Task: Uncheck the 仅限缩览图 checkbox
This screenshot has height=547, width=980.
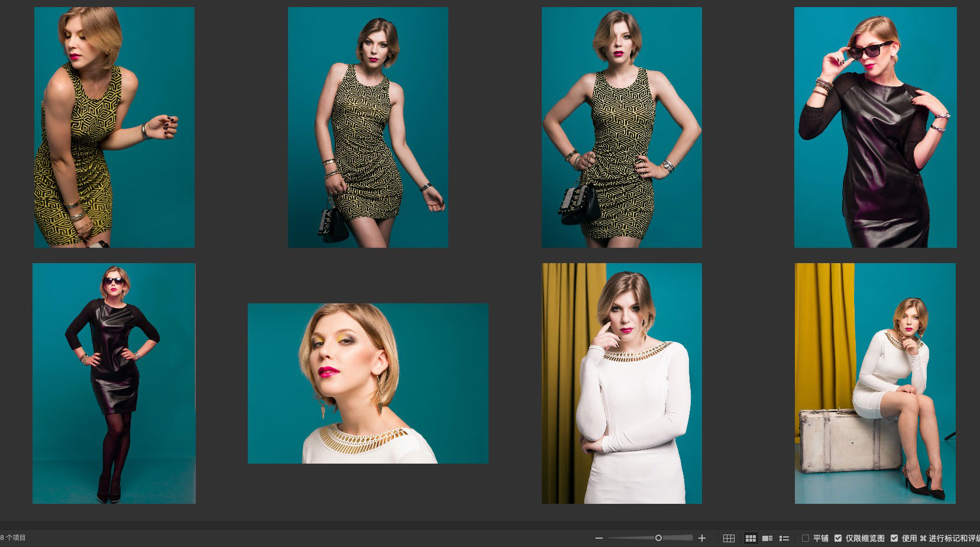Action: click(x=838, y=538)
